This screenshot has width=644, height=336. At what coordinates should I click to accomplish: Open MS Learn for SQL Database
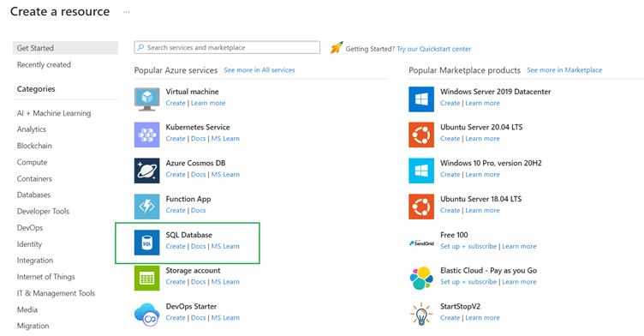tap(225, 246)
